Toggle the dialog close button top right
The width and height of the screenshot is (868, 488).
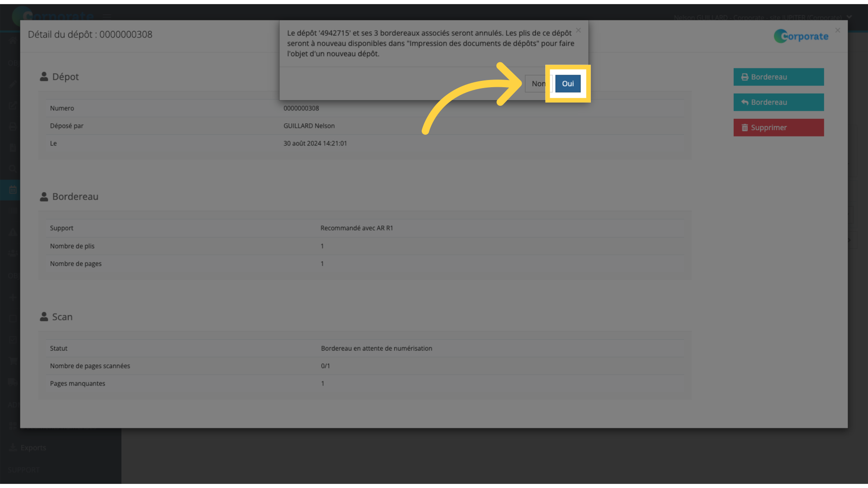tap(578, 30)
